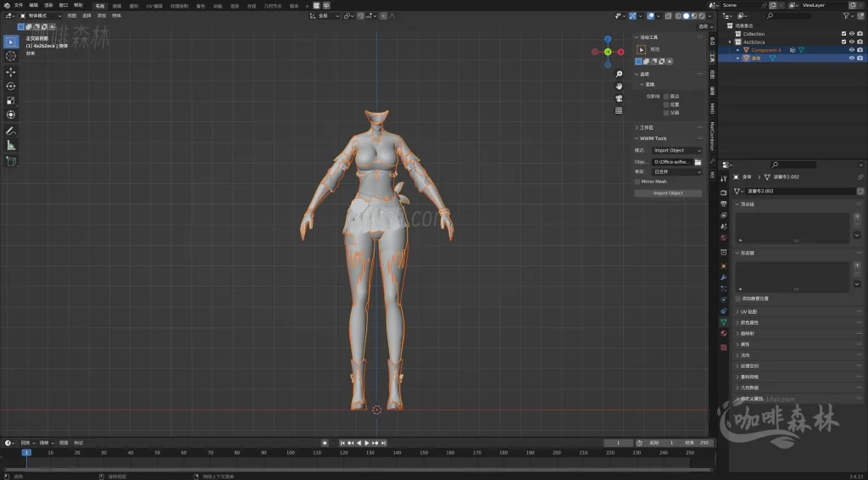Open the Texture properties tab (checker icon)
The image size is (868, 480).
click(724, 347)
